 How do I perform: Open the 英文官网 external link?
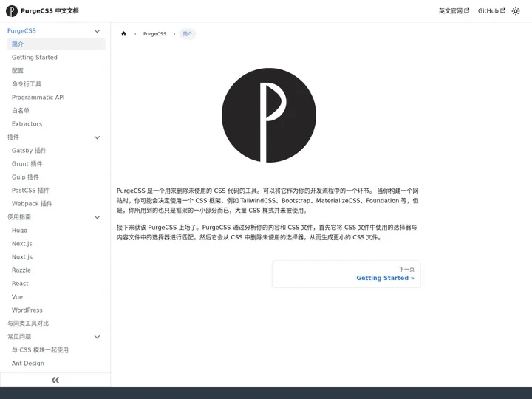click(454, 11)
